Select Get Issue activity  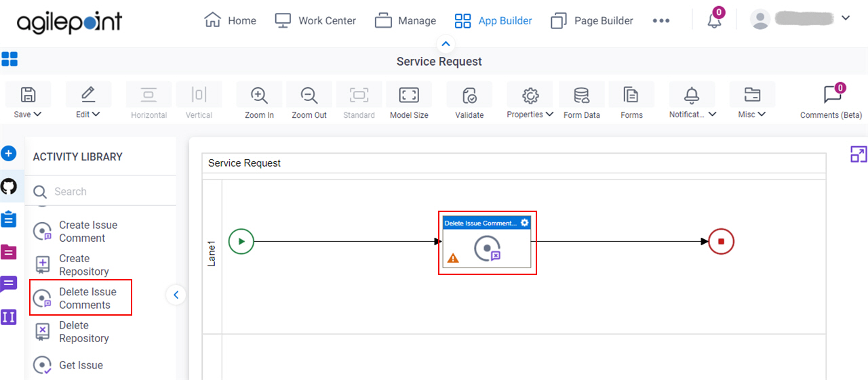(68, 365)
